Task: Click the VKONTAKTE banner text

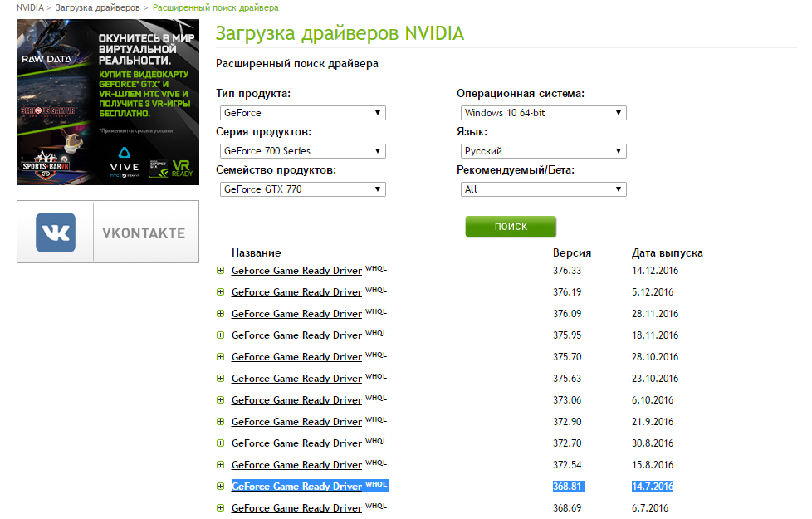Action: click(144, 233)
